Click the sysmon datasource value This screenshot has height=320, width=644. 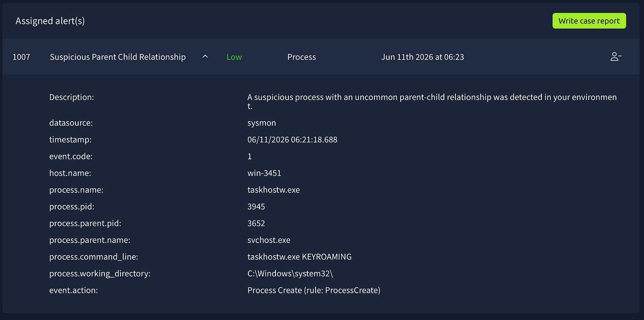[x=262, y=123]
